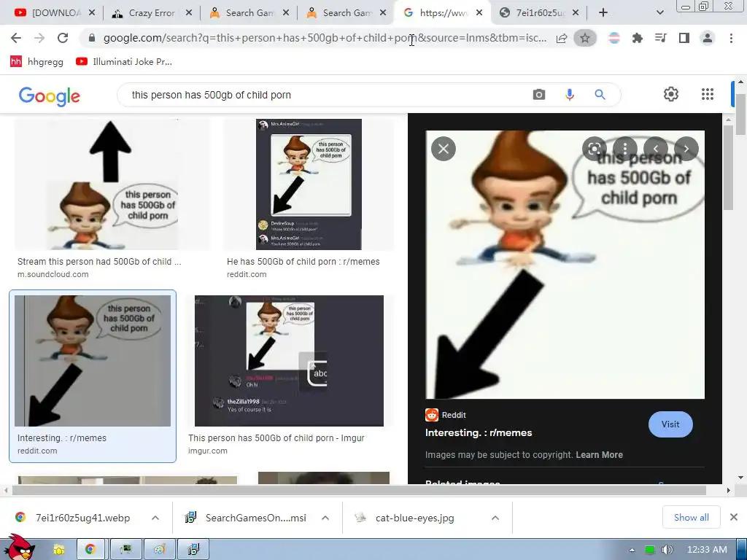The height and width of the screenshot is (560, 747).
Task: Click Show all downloads
Action: (x=692, y=517)
